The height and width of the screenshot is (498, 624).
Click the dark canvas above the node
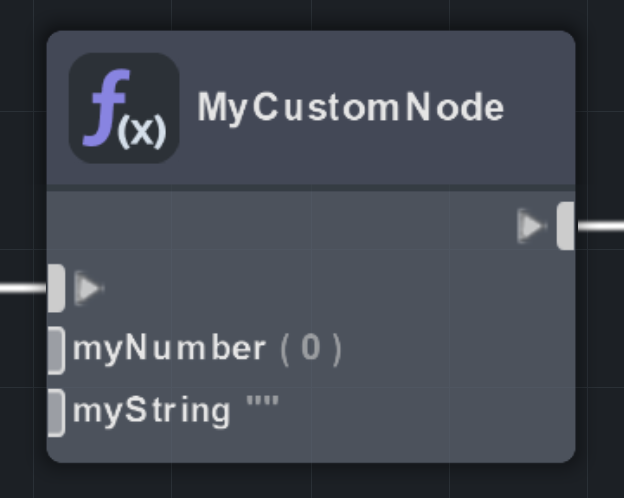tap(310, 14)
